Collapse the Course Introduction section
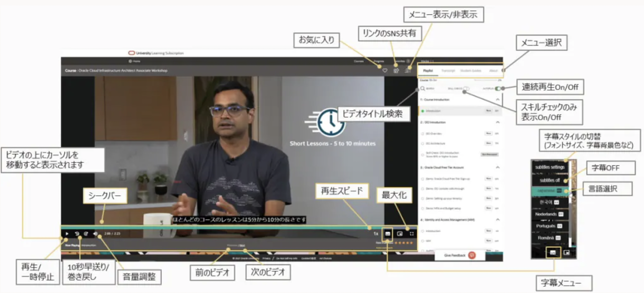 498,99
